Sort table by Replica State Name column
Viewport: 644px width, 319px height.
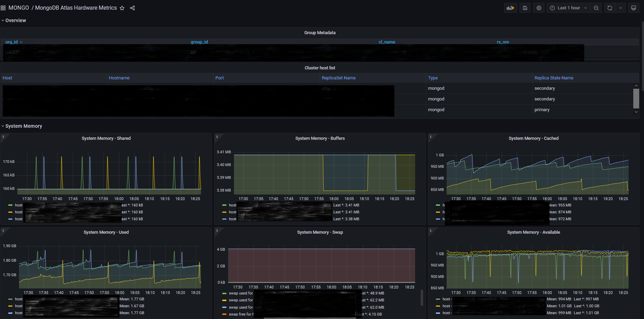[553, 78]
